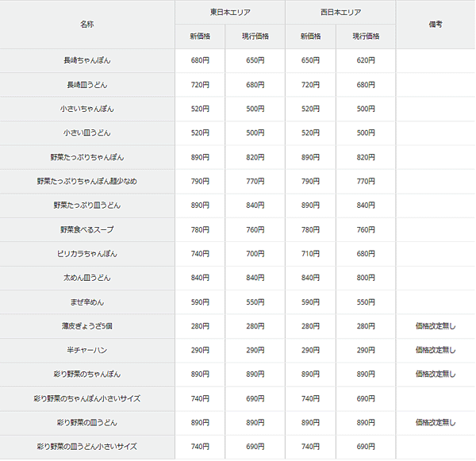Click 価格改定無し in the 彩り野菜のちゃんぽん row
476x461 pixels.
436,375
